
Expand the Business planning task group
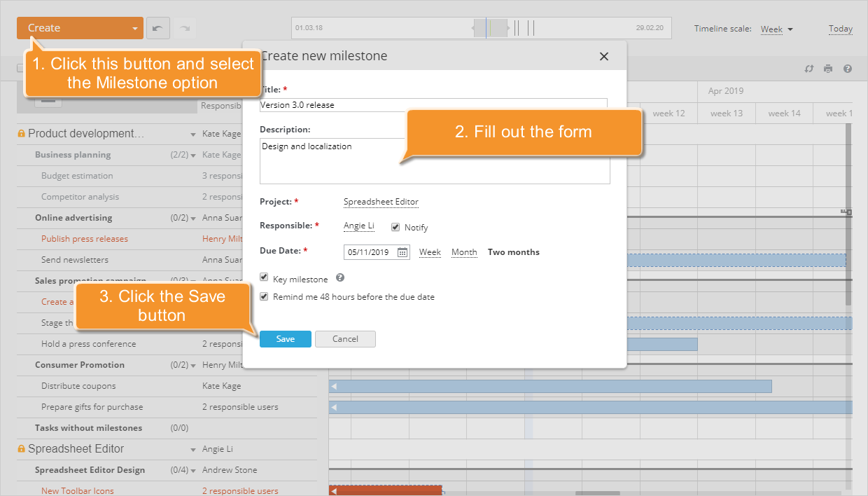(192, 154)
